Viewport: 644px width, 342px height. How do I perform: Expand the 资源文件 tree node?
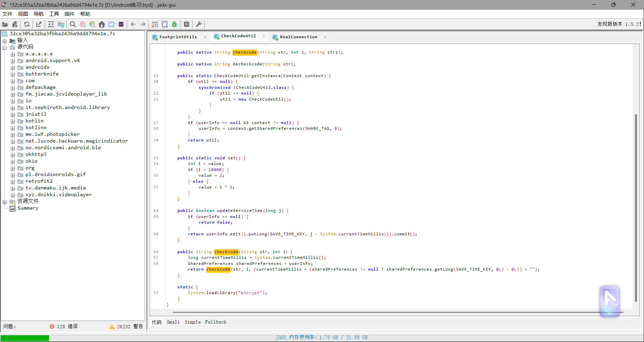click(5, 202)
